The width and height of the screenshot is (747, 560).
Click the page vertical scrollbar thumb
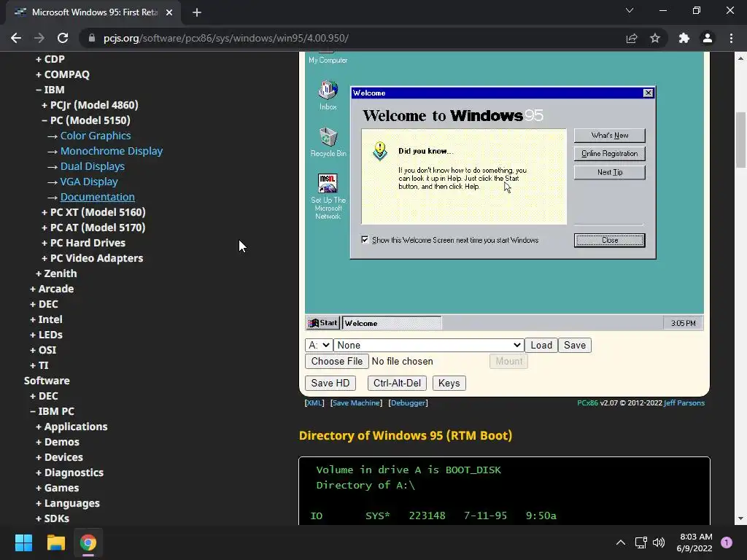coord(740,140)
